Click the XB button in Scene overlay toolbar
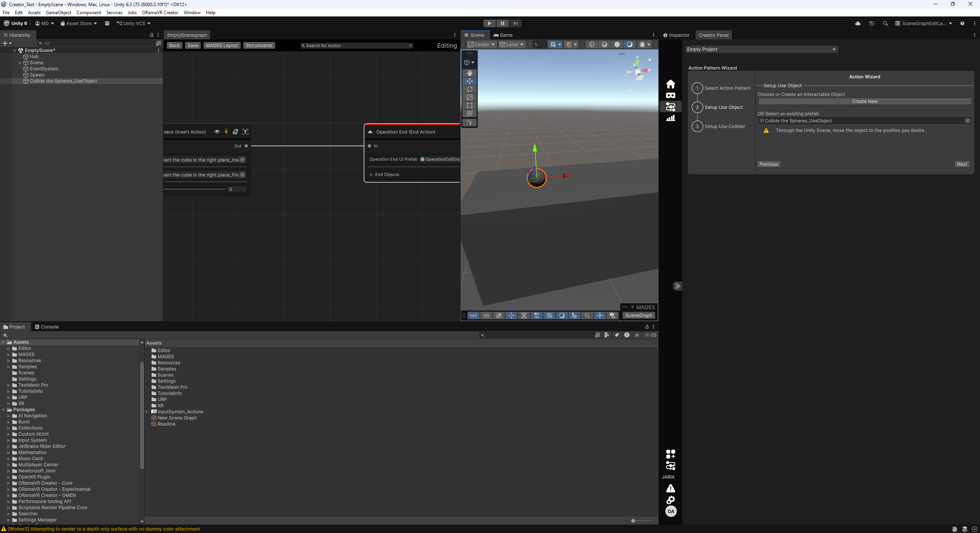Viewport: 980px width, 533px height. click(486, 316)
